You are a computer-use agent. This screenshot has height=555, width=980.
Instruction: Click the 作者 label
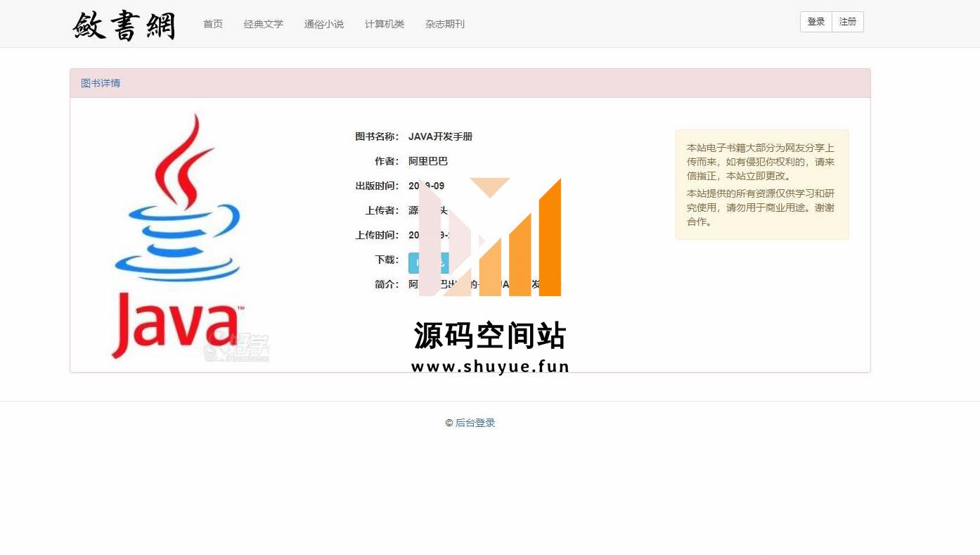click(387, 161)
